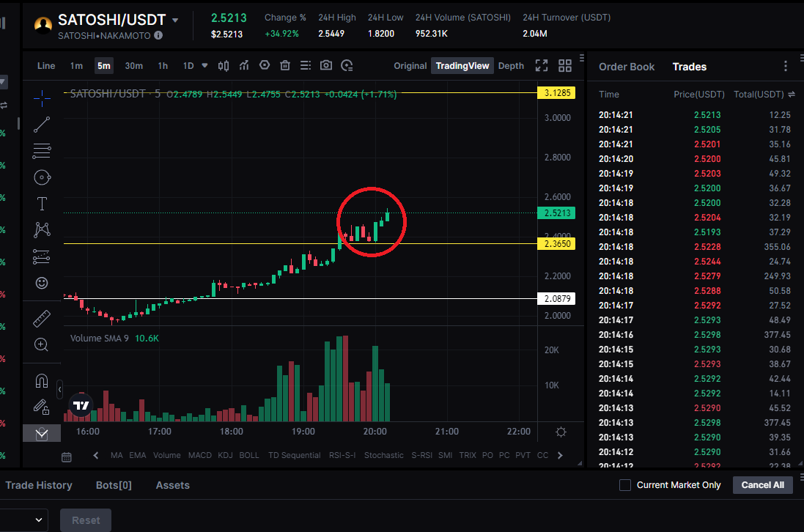Select the 1h timeframe
The width and height of the screenshot is (804, 532).
[x=163, y=66]
